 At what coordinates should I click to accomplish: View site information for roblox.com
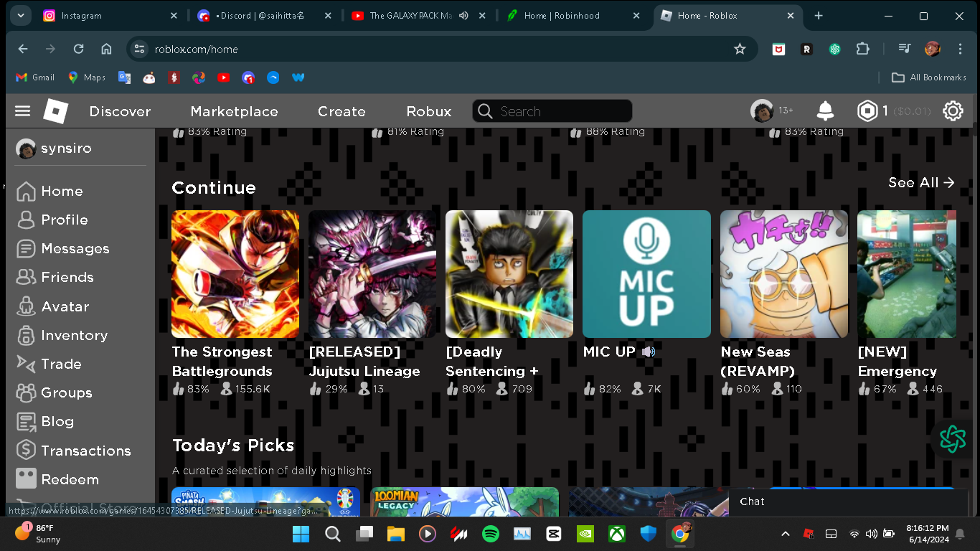[140, 49]
